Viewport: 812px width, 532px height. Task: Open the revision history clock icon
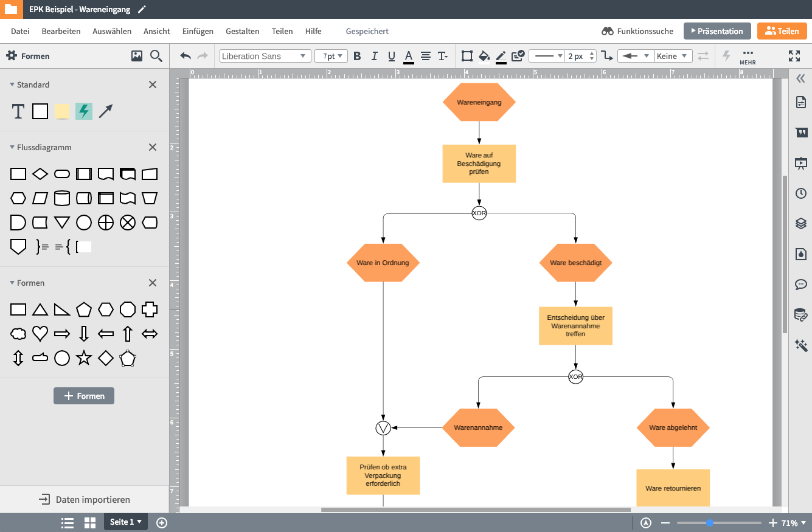(800, 193)
